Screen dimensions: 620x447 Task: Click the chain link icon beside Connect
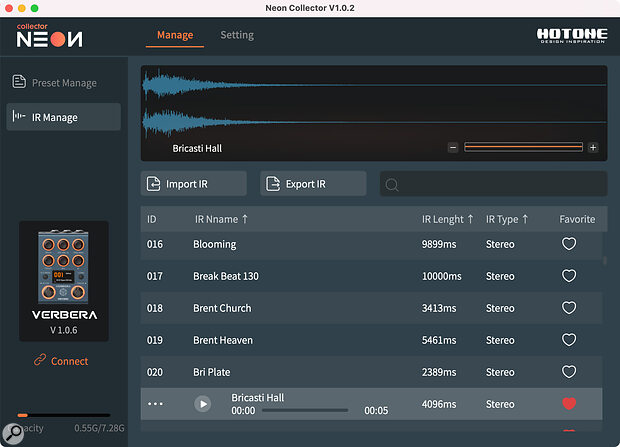click(x=40, y=360)
